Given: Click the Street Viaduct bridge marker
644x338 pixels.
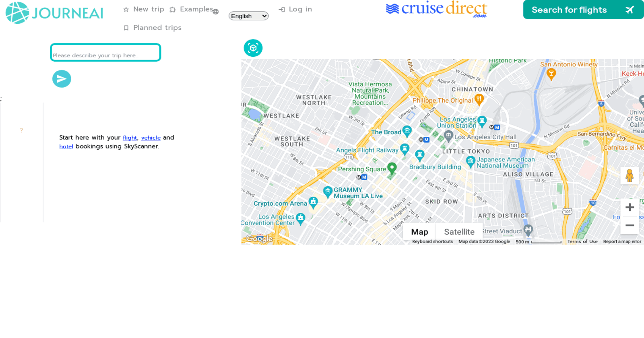Looking at the screenshot, I should (528, 230).
